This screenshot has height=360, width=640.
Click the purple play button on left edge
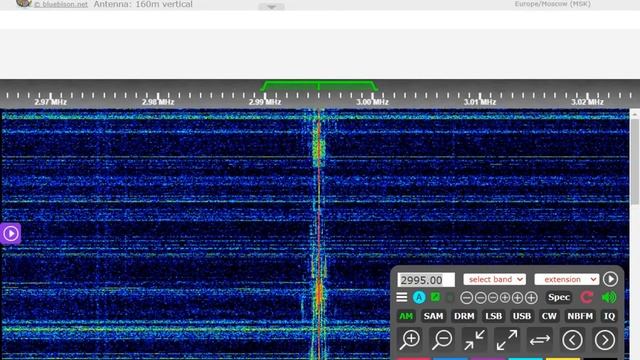point(10,233)
